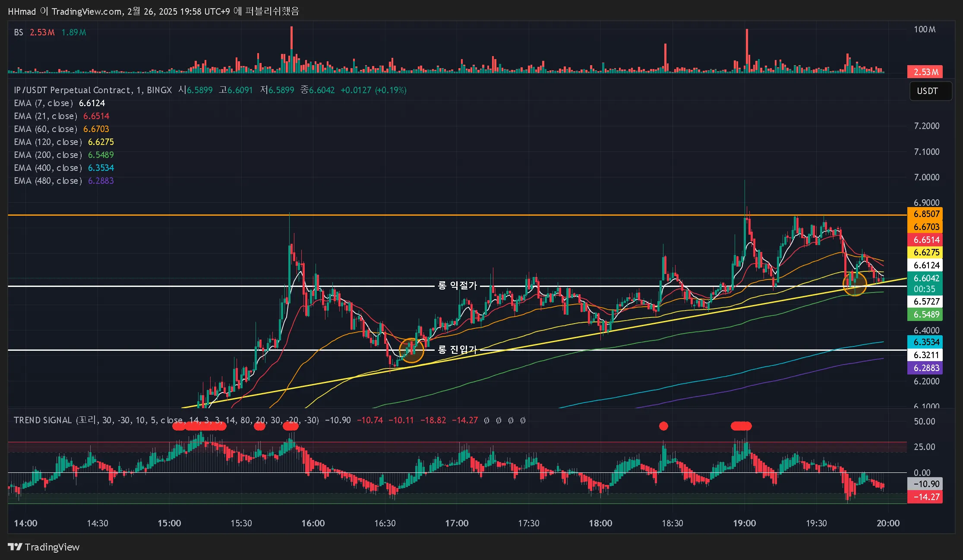Click the 14:00 time axis label
Screen dimensions: 963x560
click(25, 523)
